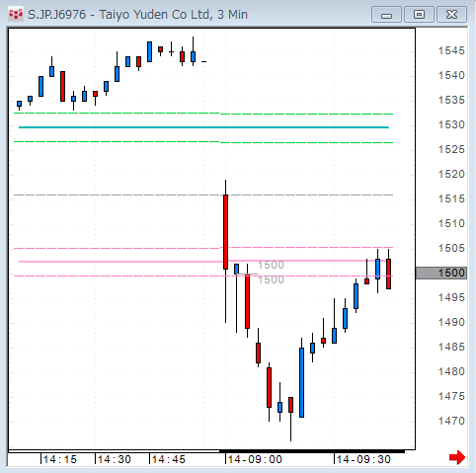Click the 1490 price axis label
Viewport: 476px width, 473px height.
451,322
